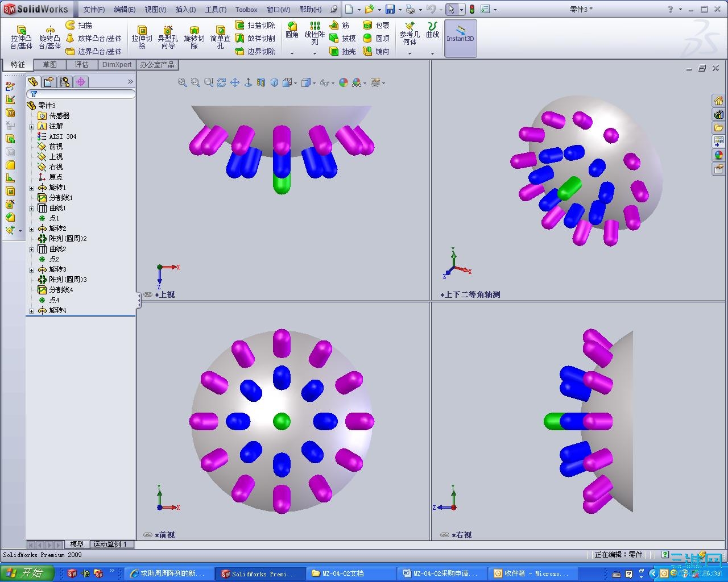Viewport: 728px width, 582px height.
Task: Select the 线性阵列 linear pattern tool
Action: tap(315, 34)
